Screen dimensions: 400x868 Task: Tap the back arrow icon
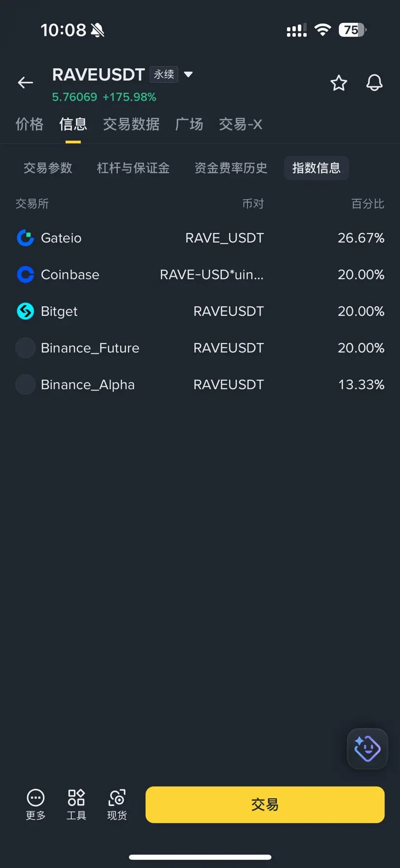pos(26,83)
